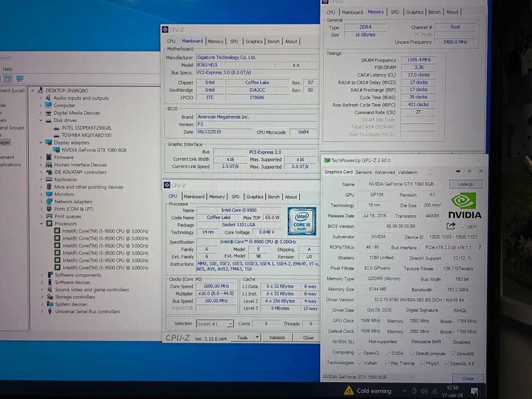
Task: Toggle the OpenCL checkbox
Action: tap(360, 353)
